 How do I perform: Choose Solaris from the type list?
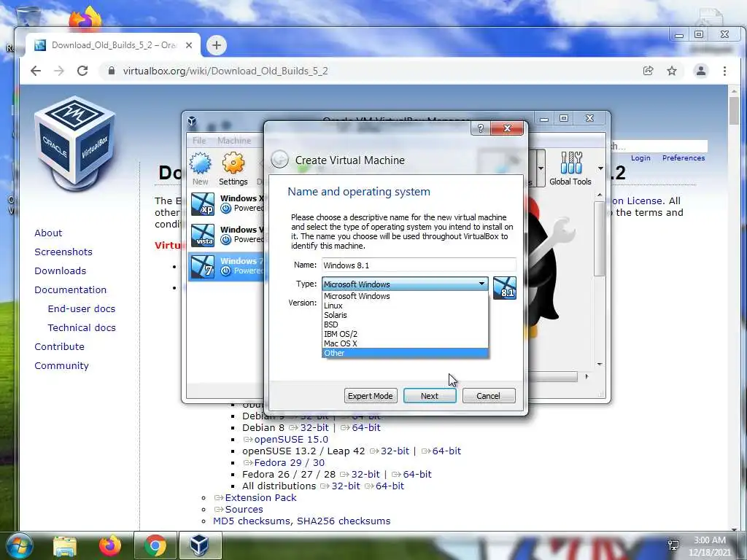pos(405,315)
